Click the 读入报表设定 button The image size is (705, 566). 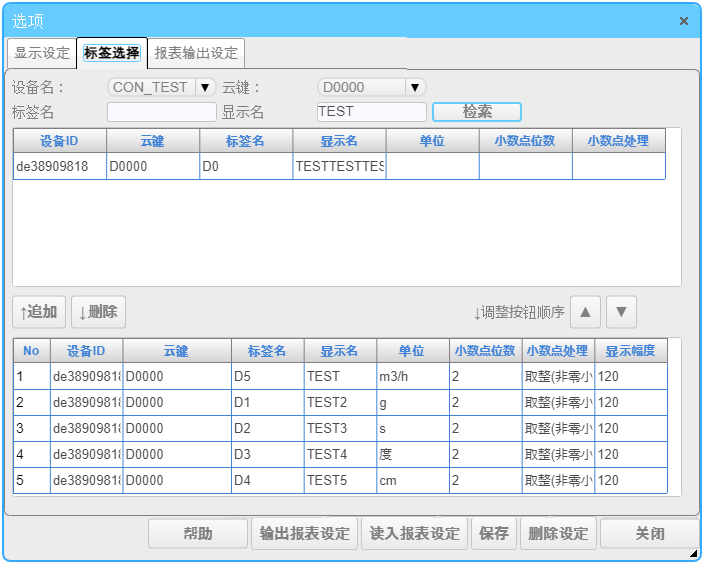pos(414,533)
